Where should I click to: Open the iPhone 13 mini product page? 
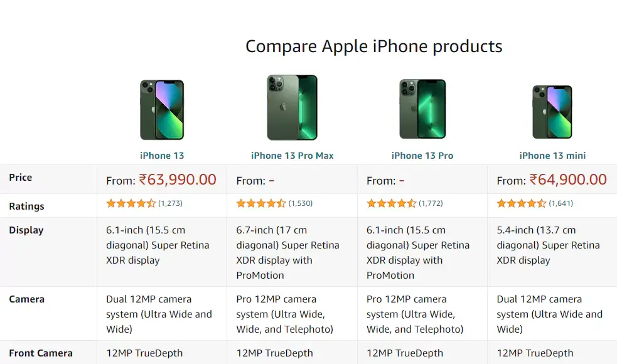click(552, 155)
